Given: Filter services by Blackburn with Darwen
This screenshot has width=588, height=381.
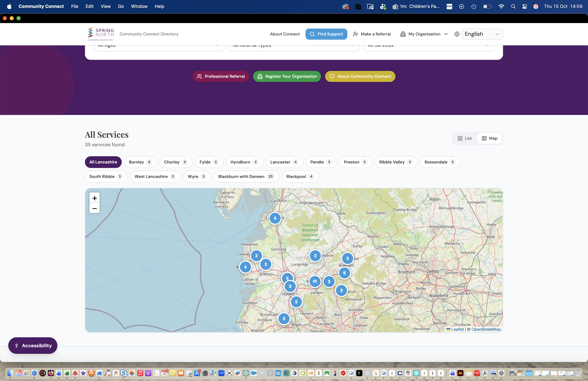Looking at the screenshot, I should [246, 177].
